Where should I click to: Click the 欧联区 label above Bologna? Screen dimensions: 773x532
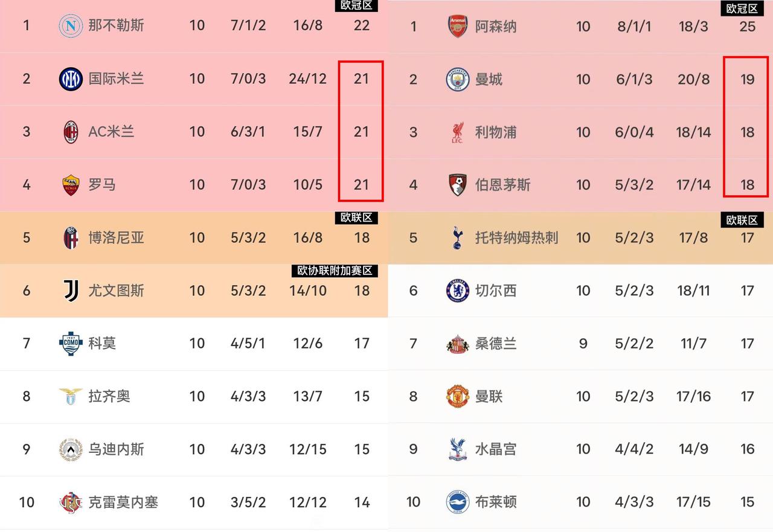pyautogui.click(x=356, y=217)
